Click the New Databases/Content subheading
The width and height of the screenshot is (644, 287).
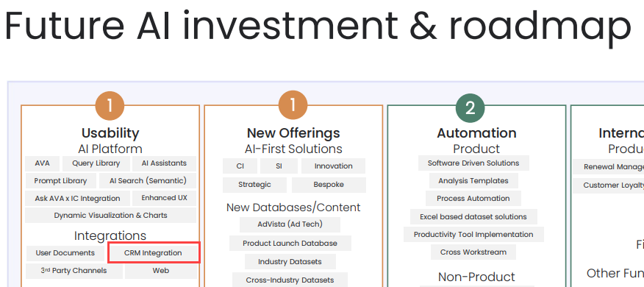click(x=293, y=208)
